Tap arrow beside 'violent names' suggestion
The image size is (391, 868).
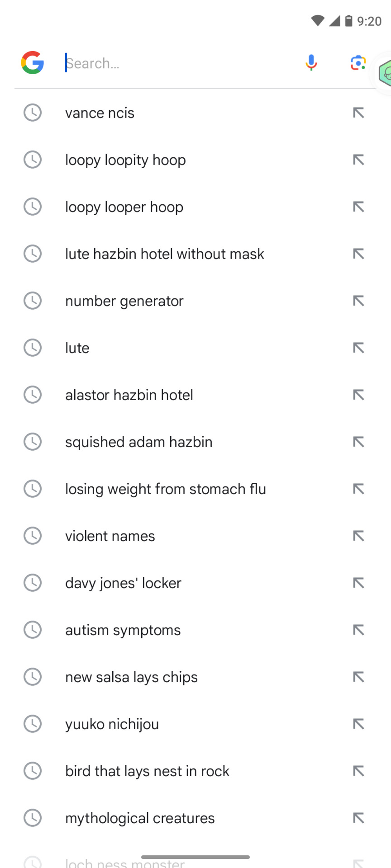(x=358, y=536)
